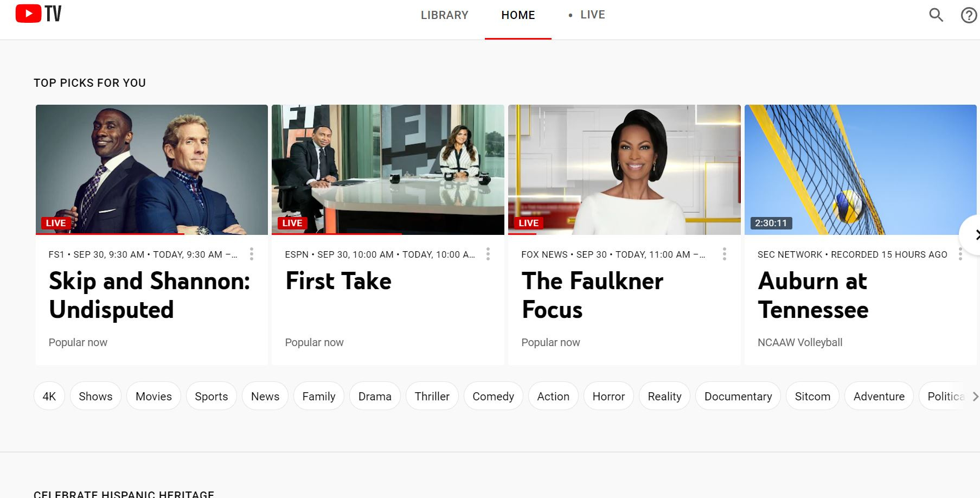This screenshot has height=498, width=980.
Task: Click the LIVE badge on The Faulkner Focus
Action: 528,223
